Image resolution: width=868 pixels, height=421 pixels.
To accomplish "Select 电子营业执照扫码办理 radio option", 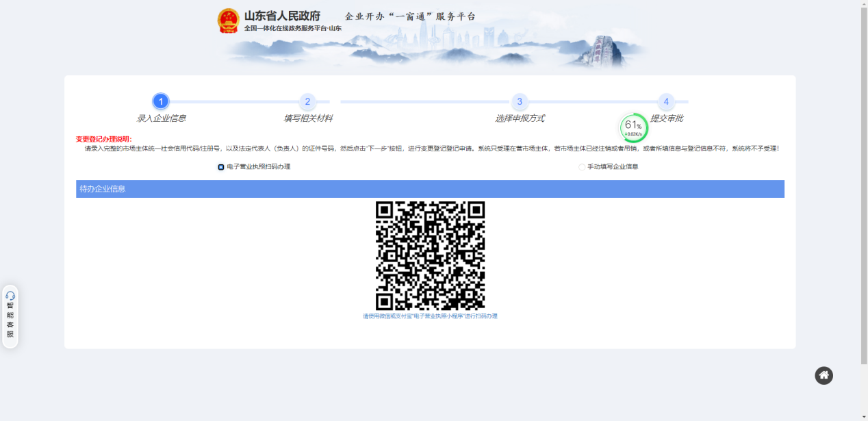I will click(x=221, y=167).
